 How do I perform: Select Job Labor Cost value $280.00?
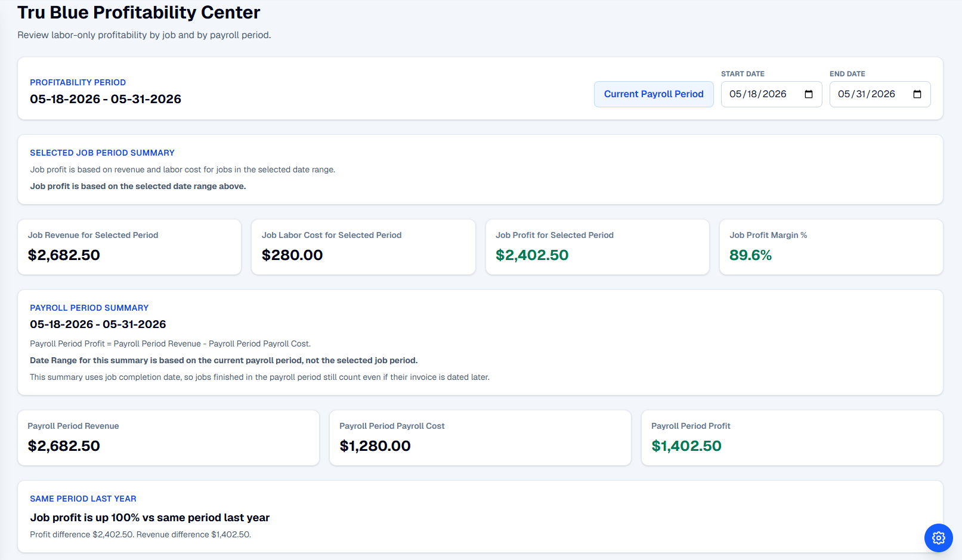tap(292, 255)
